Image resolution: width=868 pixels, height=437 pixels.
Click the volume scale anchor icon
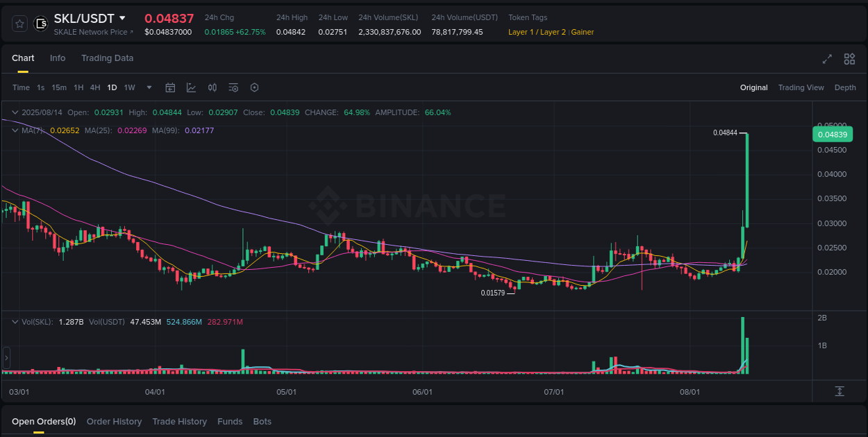[x=840, y=392]
